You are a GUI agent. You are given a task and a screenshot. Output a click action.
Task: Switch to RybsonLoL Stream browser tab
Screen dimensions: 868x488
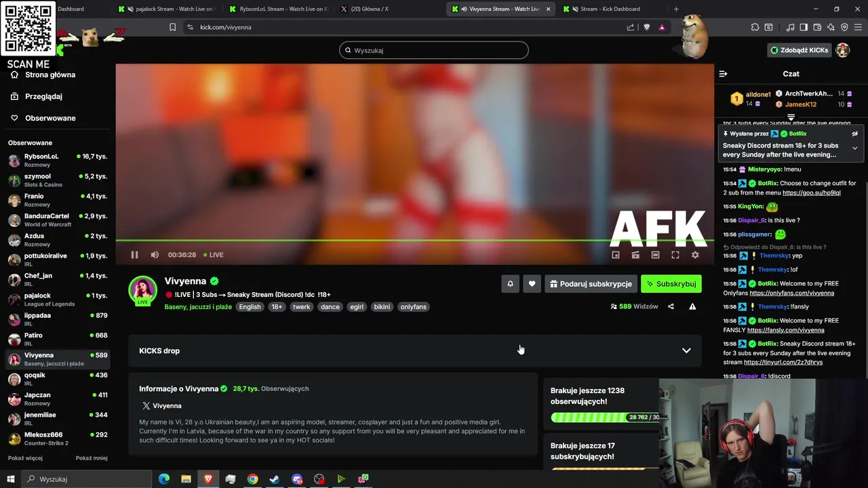(278, 9)
